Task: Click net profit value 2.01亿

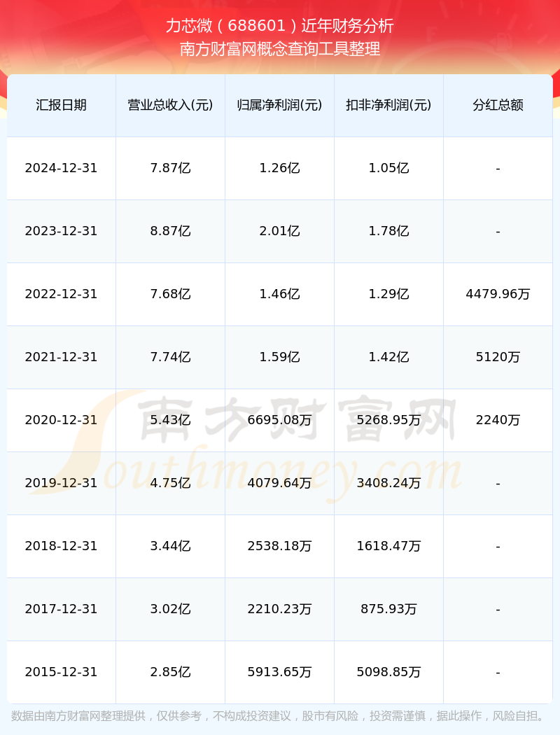Action: click(280, 231)
